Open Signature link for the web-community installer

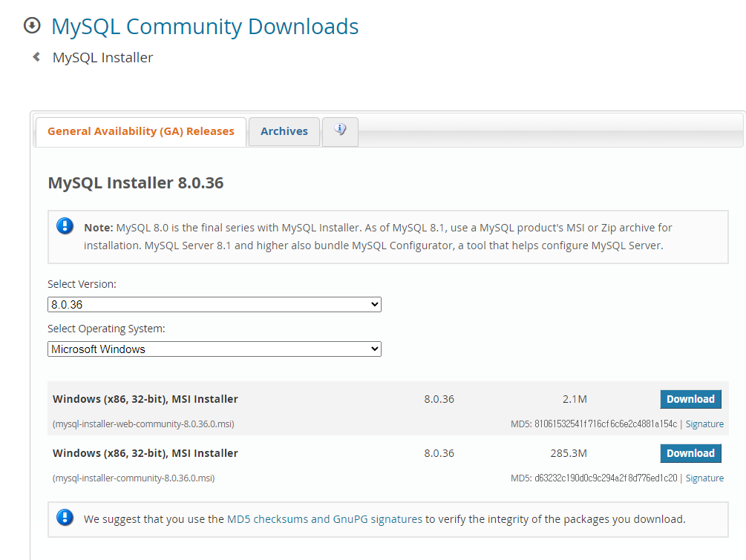[704, 424]
